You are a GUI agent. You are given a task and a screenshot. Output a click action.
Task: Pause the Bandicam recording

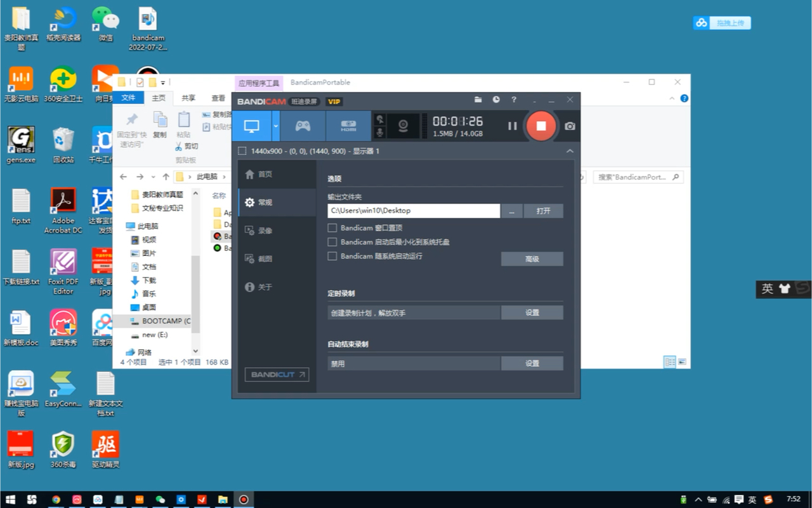(512, 126)
